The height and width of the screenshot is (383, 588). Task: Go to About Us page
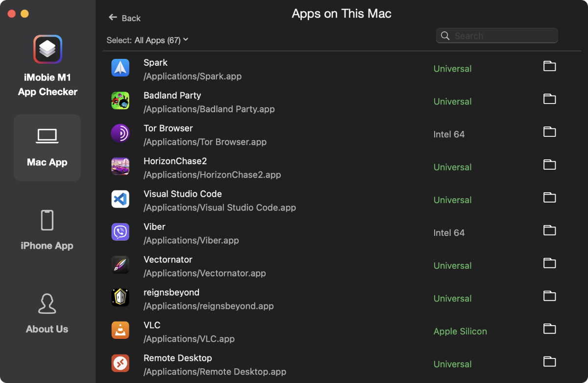(47, 314)
